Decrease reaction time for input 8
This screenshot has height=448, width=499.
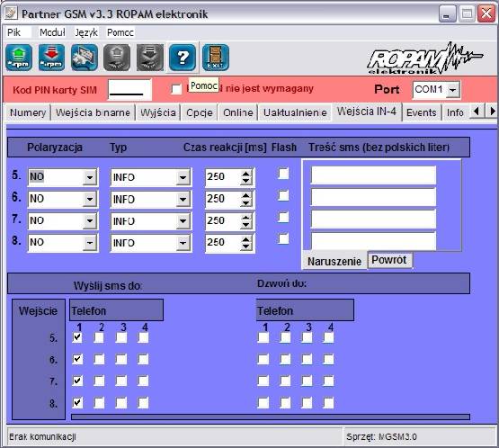click(245, 246)
